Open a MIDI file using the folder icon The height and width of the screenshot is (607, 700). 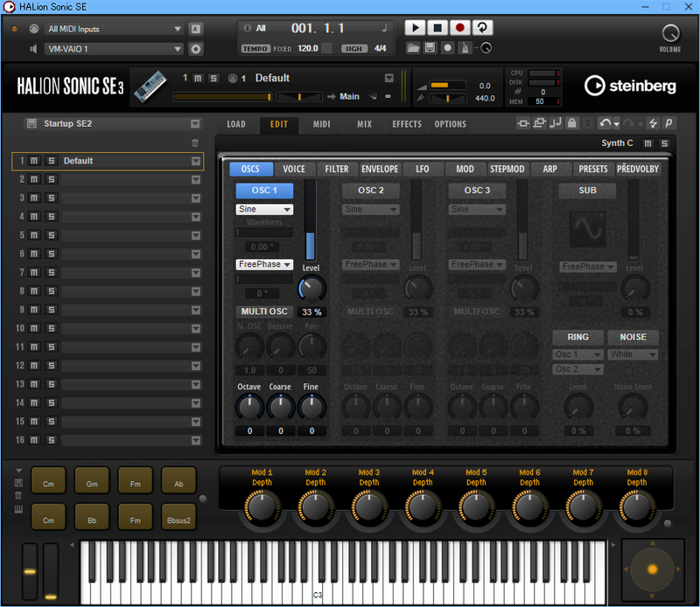pyautogui.click(x=413, y=48)
